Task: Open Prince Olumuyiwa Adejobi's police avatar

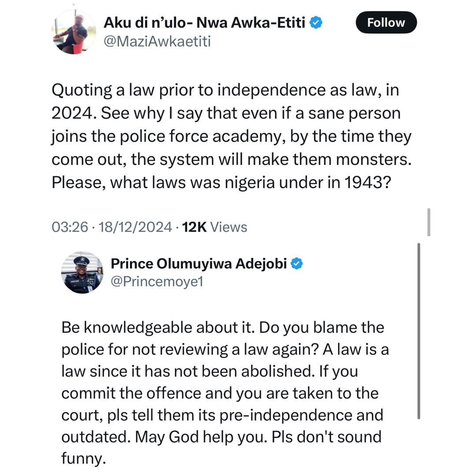Action: [82, 272]
